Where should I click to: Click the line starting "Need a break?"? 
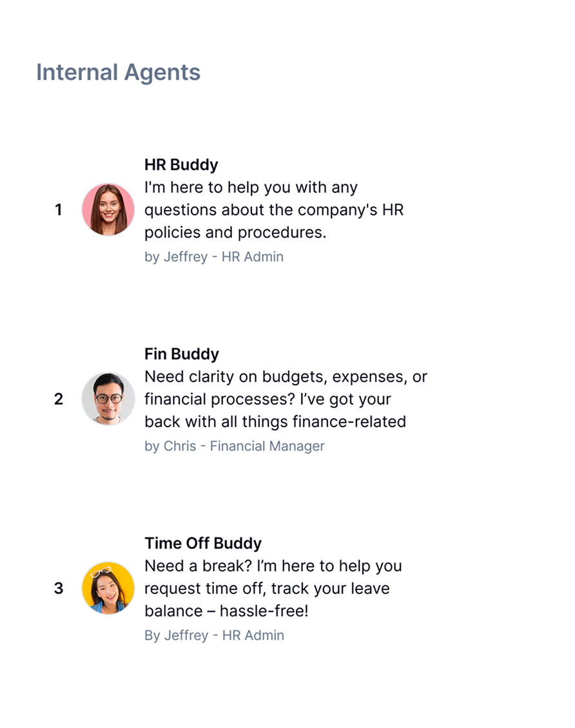click(x=273, y=566)
